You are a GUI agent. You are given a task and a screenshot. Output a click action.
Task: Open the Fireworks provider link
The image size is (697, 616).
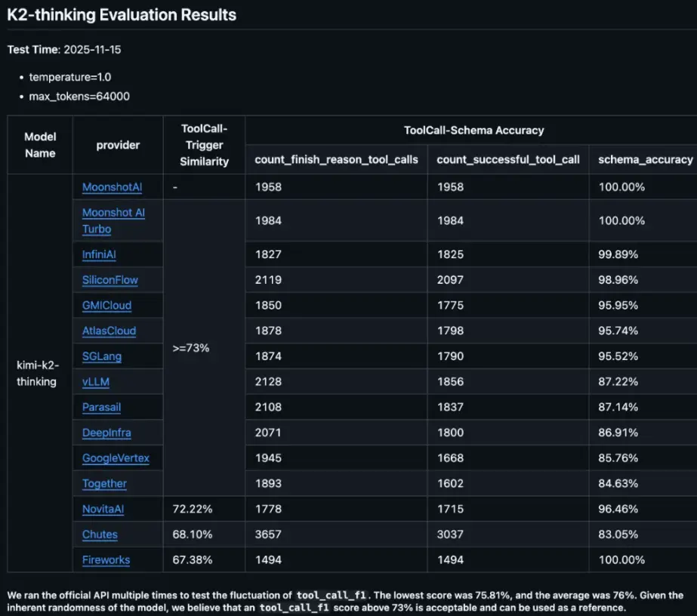tap(106, 560)
